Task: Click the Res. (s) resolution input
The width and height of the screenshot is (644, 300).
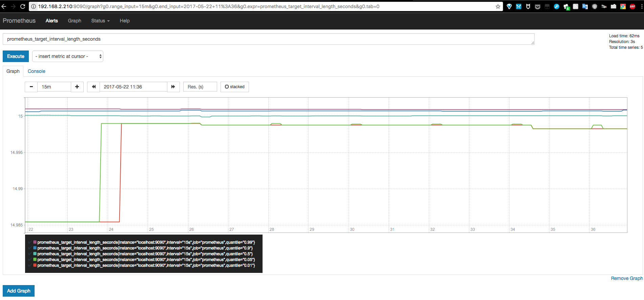Action: 200,87
